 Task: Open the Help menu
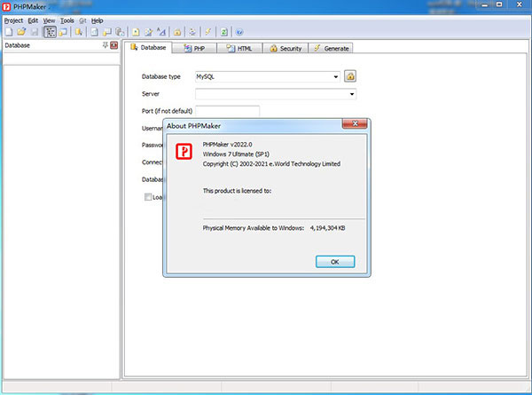click(97, 20)
